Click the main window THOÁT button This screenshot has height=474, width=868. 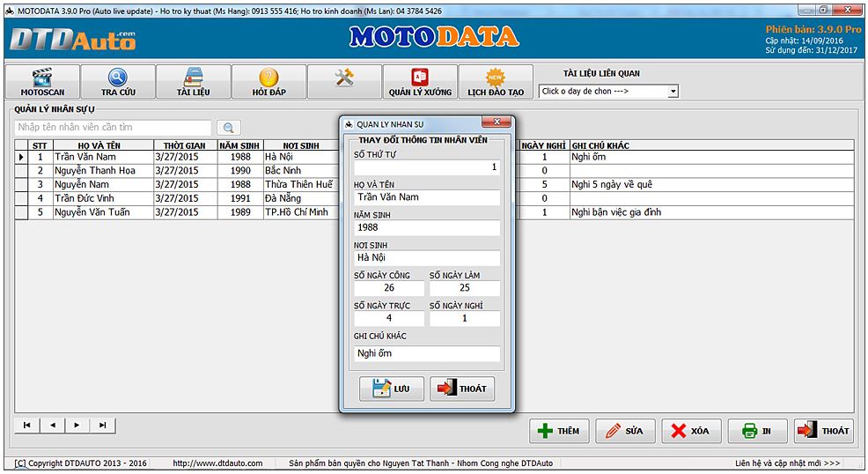point(824,431)
